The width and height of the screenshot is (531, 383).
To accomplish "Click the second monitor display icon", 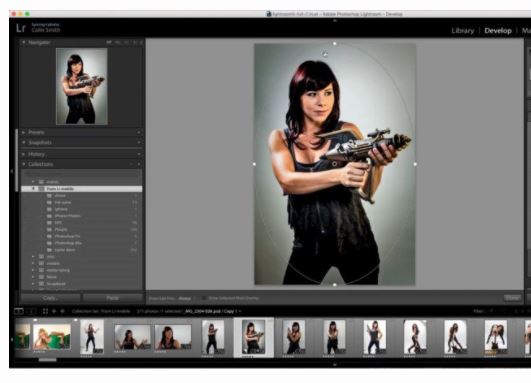I will tap(31, 311).
